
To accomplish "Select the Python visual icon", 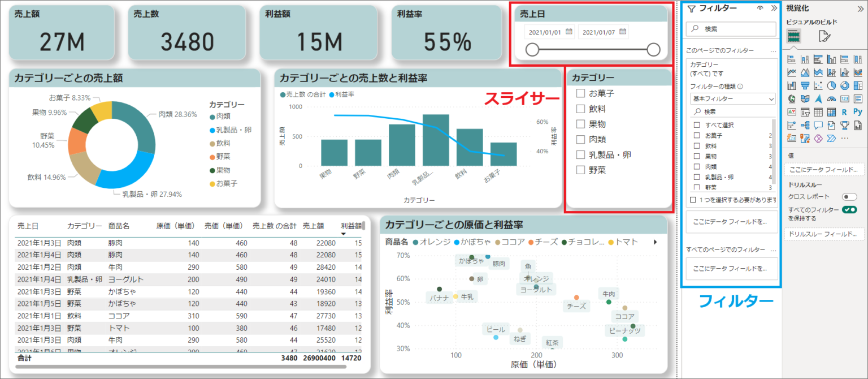I will coord(858,111).
